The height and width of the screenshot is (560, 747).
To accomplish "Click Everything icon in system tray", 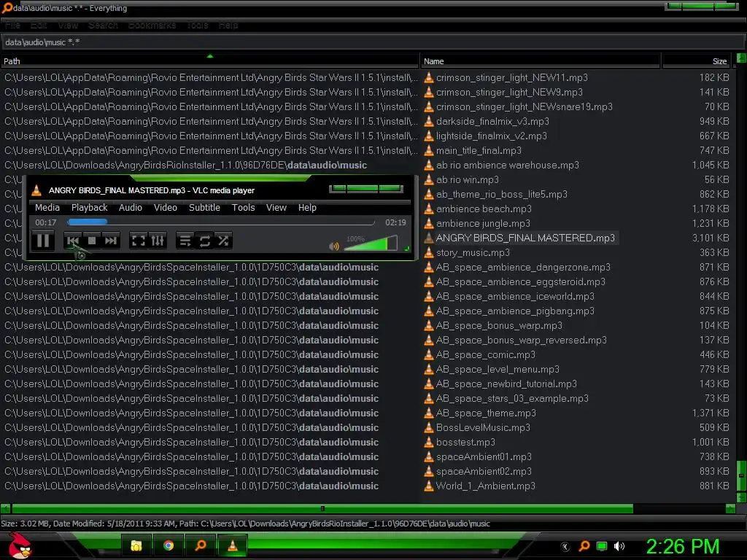I will (584, 546).
